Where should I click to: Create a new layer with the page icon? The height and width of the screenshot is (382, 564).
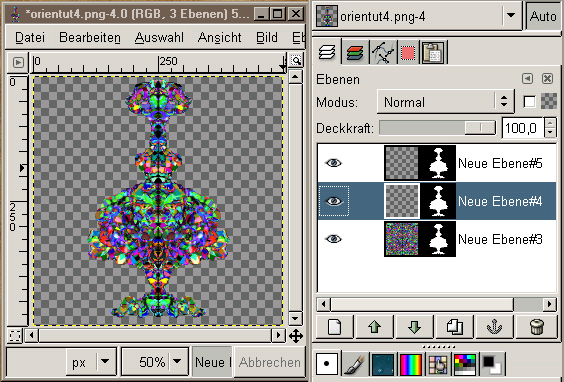335,327
